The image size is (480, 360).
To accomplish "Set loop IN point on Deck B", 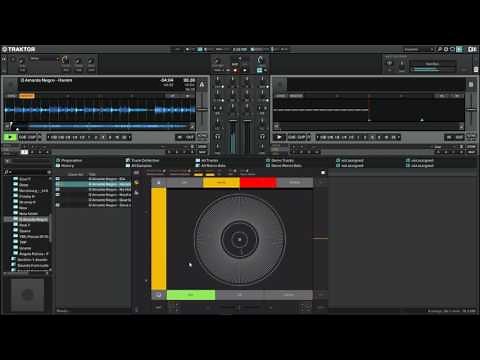I will click(449, 137).
